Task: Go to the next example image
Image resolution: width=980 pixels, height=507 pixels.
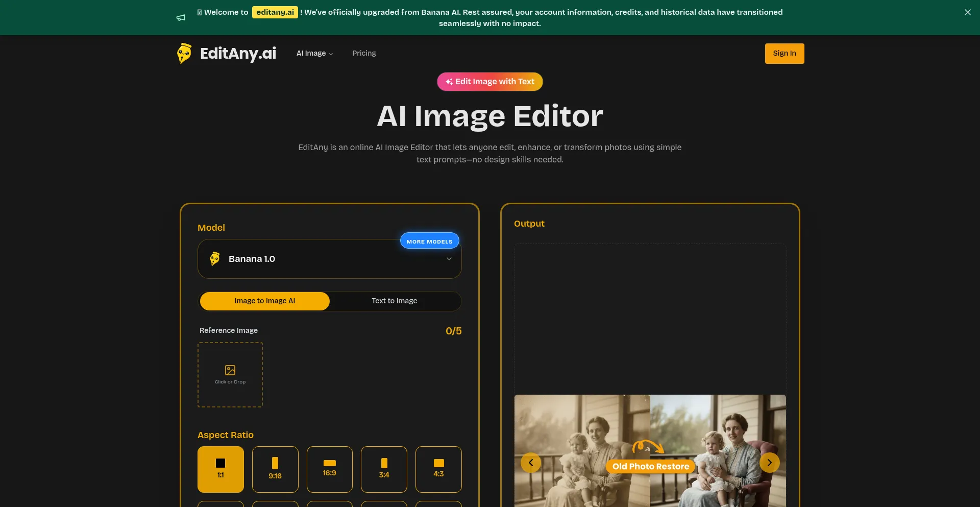Action: (769, 463)
